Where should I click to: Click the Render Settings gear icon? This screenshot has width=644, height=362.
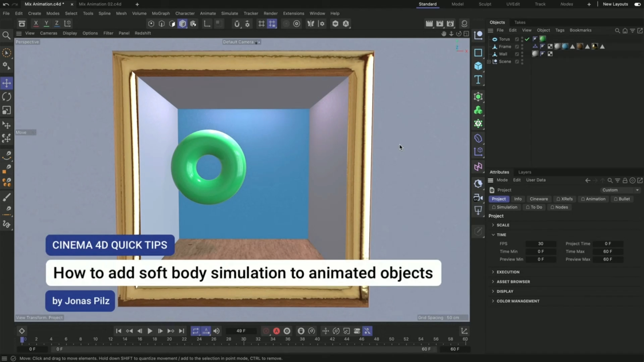coord(450,23)
